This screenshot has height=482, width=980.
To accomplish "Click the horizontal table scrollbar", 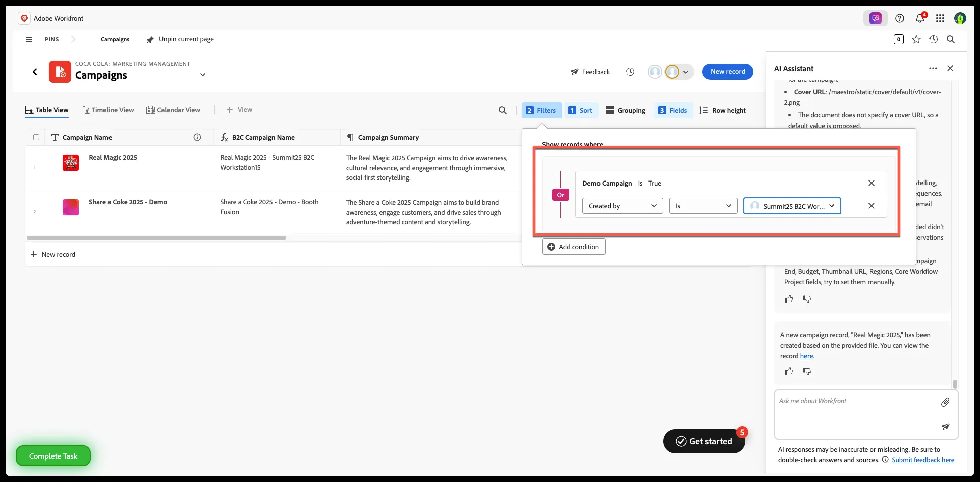I will point(156,238).
